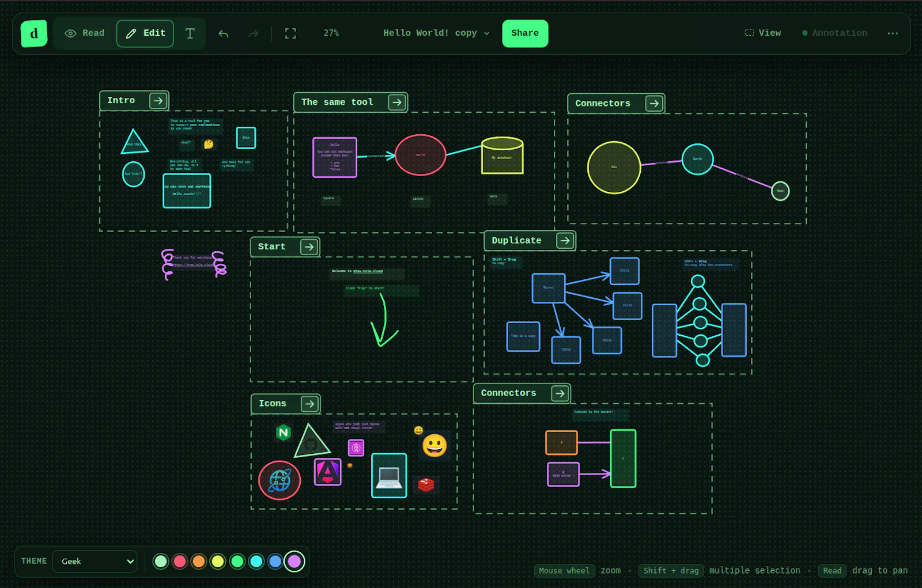This screenshot has height=588, width=922.
Task: Click the 'Read' hint key in the footer
Action: pyautogui.click(x=832, y=571)
